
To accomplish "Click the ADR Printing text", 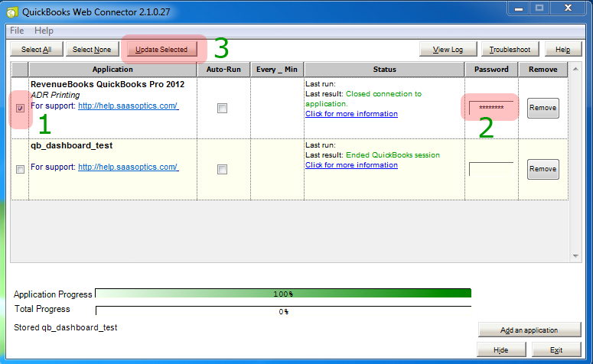I will pos(55,96).
